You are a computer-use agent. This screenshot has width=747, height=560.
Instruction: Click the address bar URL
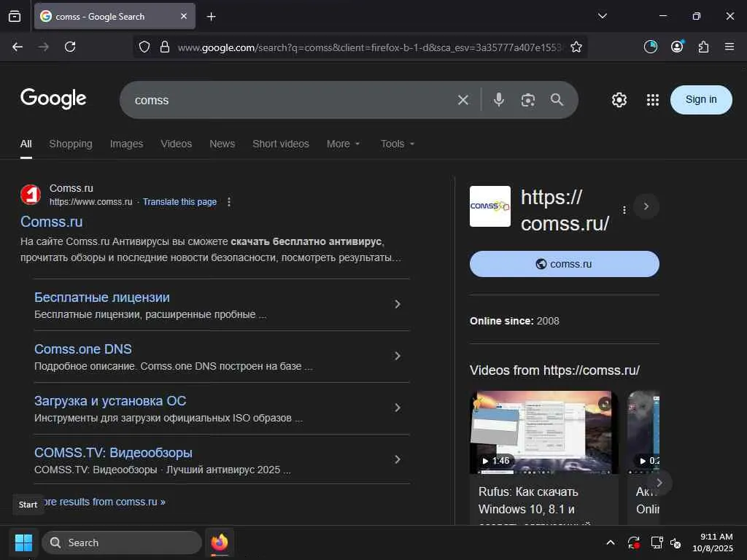pyautogui.click(x=371, y=47)
